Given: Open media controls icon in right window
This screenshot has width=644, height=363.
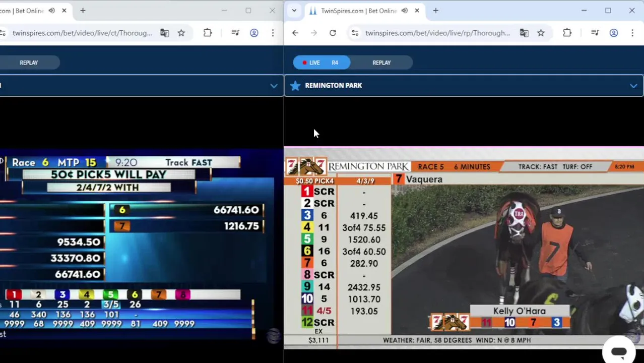Looking at the screenshot, I should [x=595, y=33].
